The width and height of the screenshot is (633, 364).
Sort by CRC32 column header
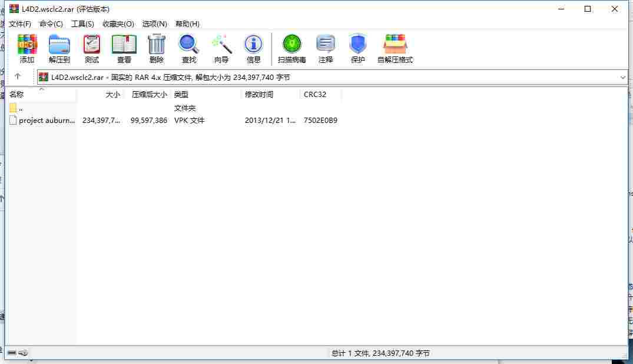[320, 94]
